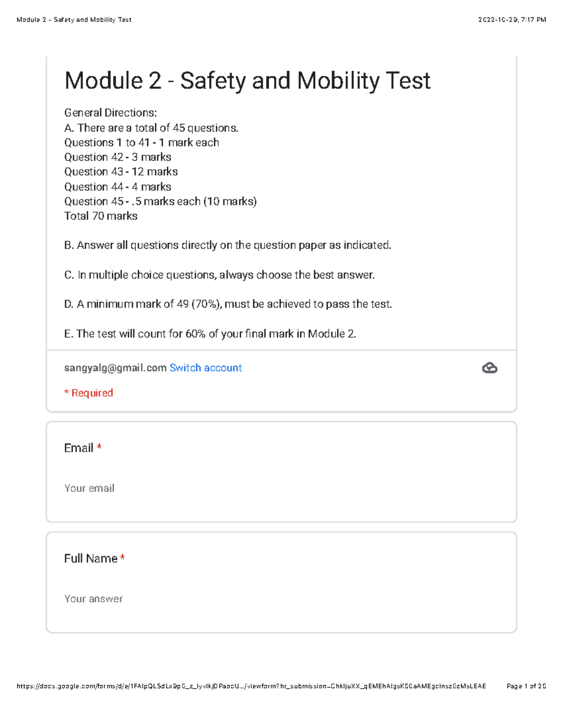Click the 'General Directions:' text
This screenshot has height=728, width=563.
(110, 113)
